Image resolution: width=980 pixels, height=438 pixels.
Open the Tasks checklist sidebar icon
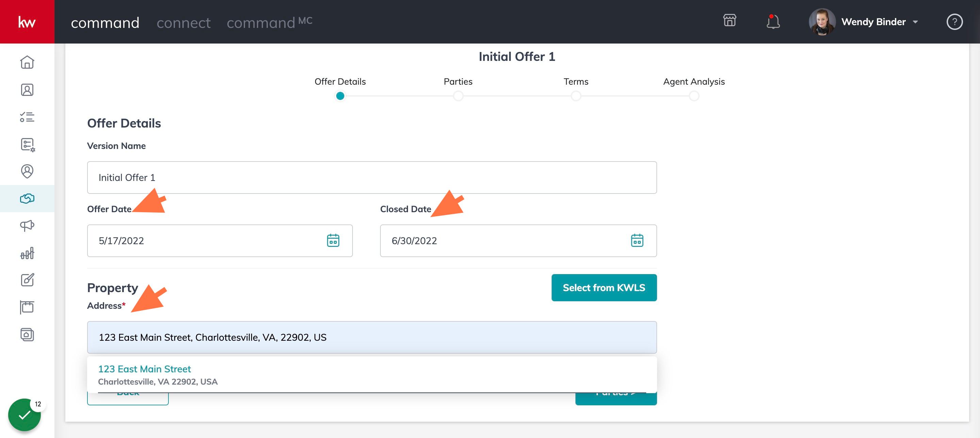point(27,117)
